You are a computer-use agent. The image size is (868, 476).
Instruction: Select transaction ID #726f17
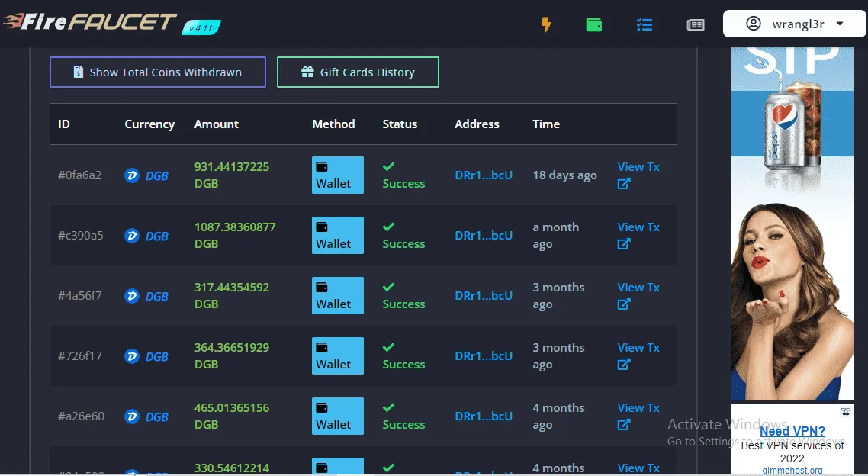(x=80, y=356)
